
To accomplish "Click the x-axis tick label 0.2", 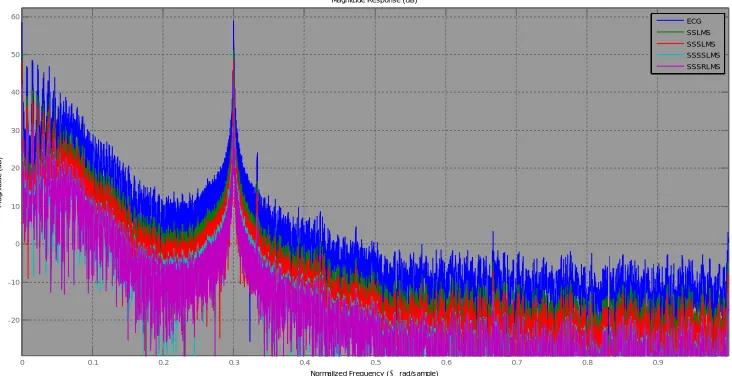I will pyautogui.click(x=163, y=362).
